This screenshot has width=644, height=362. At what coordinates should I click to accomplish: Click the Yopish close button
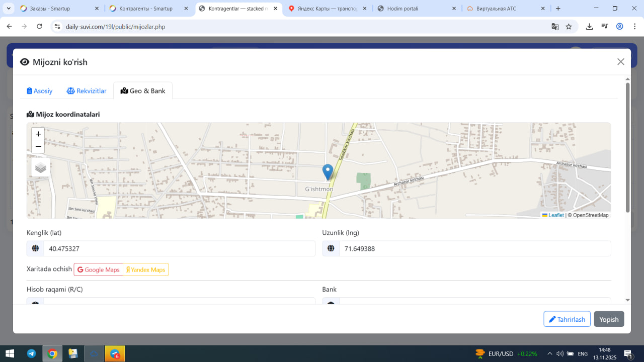tap(609, 319)
